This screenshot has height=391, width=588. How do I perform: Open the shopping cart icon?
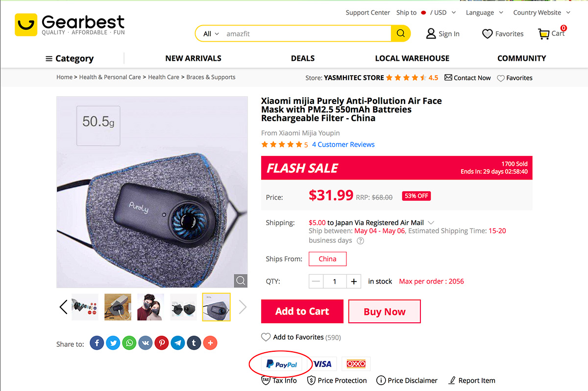pyautogui.click(x=544, y=34)
